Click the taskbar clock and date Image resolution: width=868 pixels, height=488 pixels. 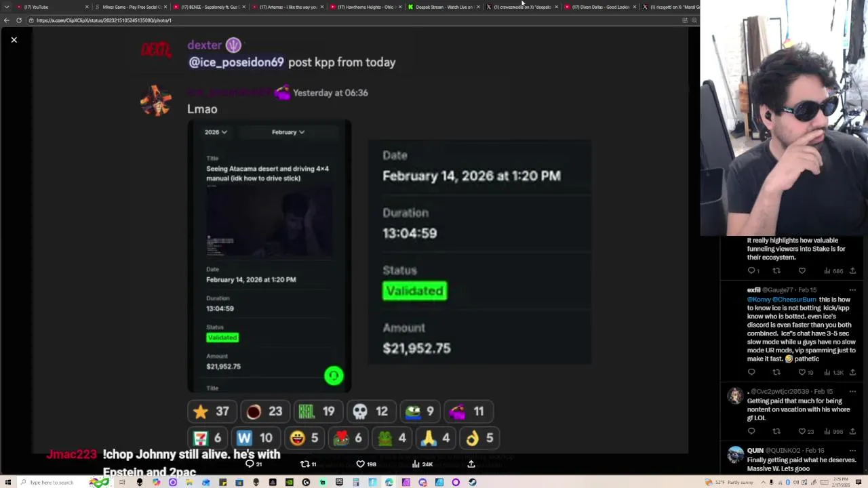click(839, 483)
